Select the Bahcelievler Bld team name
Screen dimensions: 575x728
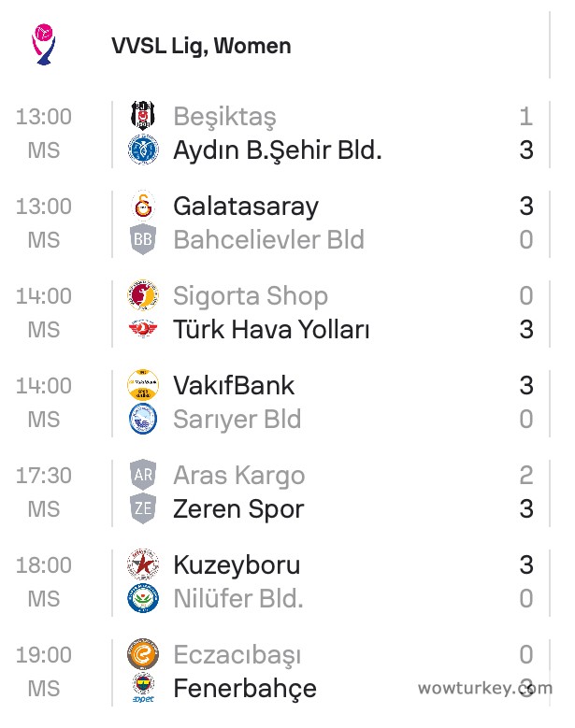pos(268,240)
